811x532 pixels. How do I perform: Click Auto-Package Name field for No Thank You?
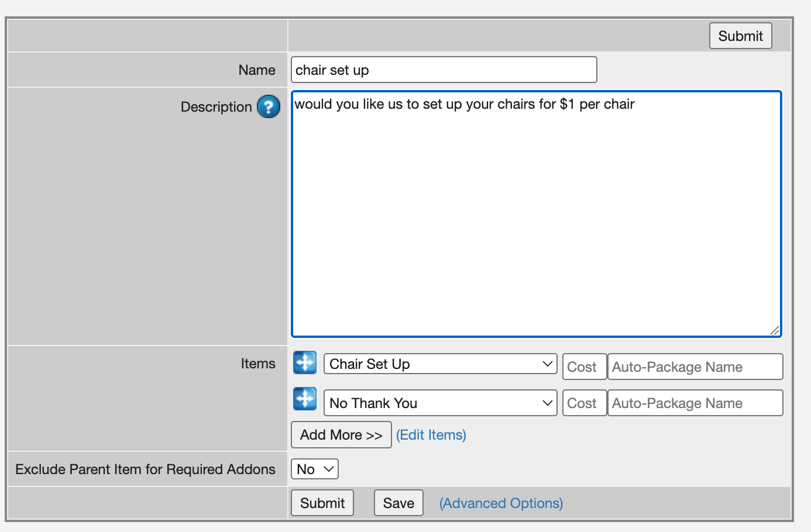695,403
